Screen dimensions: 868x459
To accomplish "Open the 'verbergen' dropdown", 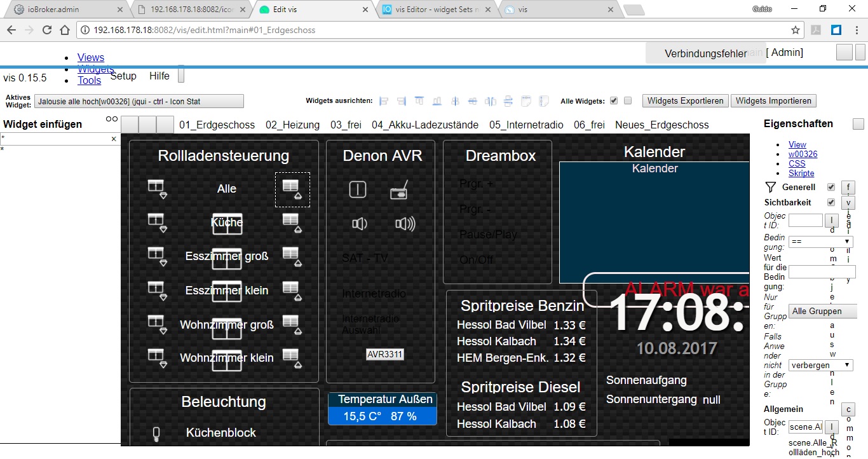I will point(820,366).
